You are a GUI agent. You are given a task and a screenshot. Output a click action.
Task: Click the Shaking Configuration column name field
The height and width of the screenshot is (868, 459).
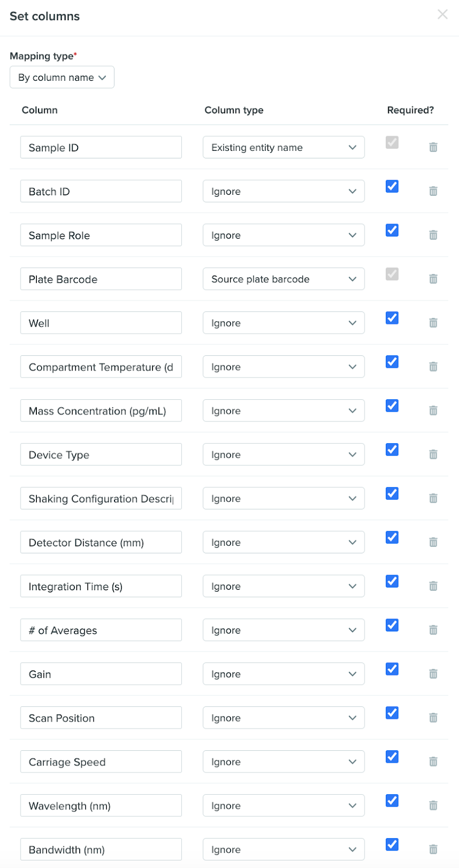tap(101, 499)
